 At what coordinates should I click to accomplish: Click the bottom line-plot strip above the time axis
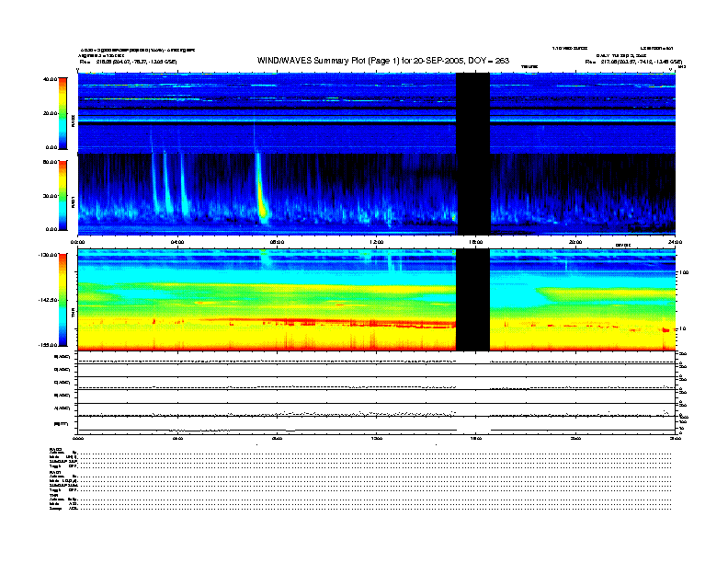[x=377, y=425]
